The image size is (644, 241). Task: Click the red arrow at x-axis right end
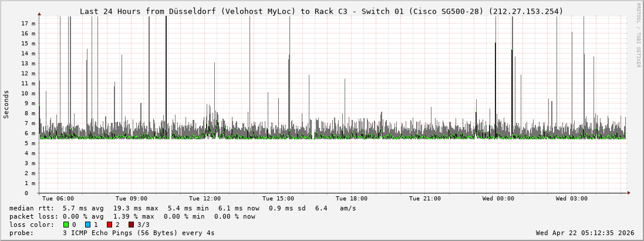pos(628,192)
